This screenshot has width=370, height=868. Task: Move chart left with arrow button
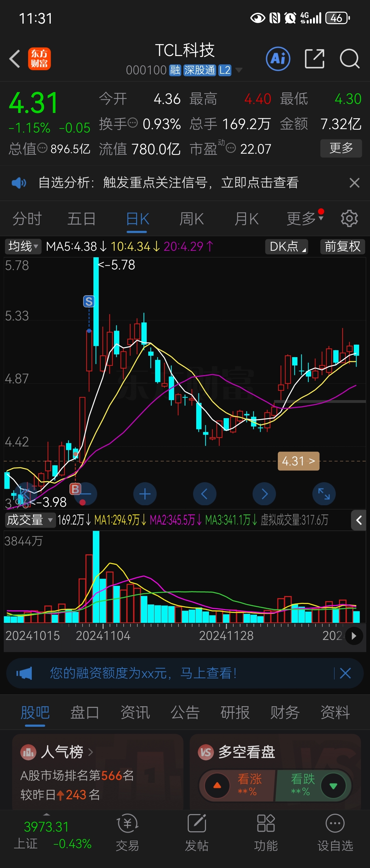(205, 494)
